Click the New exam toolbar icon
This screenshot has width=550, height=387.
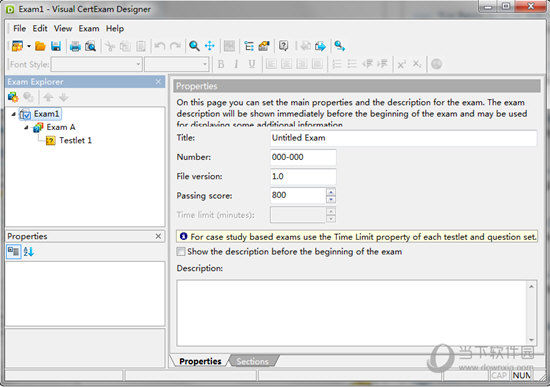pos(17,46)
